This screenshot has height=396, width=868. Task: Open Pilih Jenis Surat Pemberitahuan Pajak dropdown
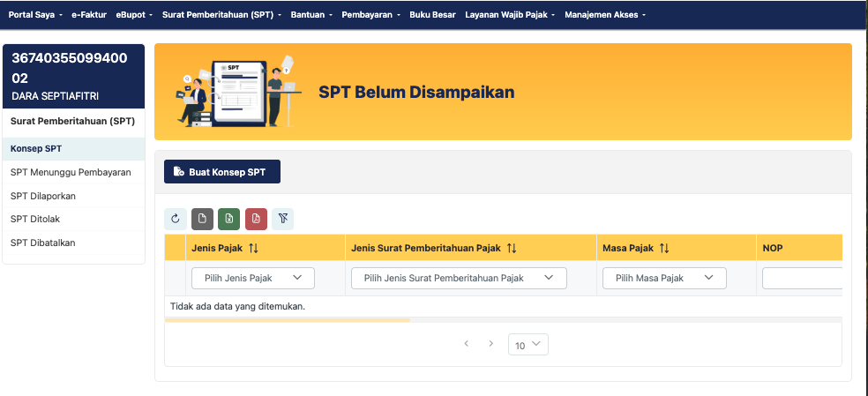459,278
